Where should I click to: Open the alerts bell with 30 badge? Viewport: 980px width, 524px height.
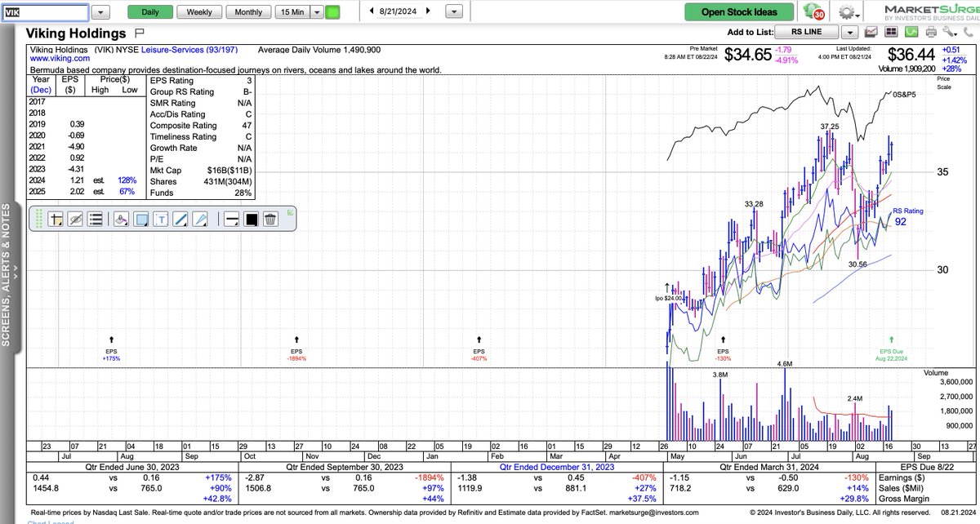pos(813,12)
